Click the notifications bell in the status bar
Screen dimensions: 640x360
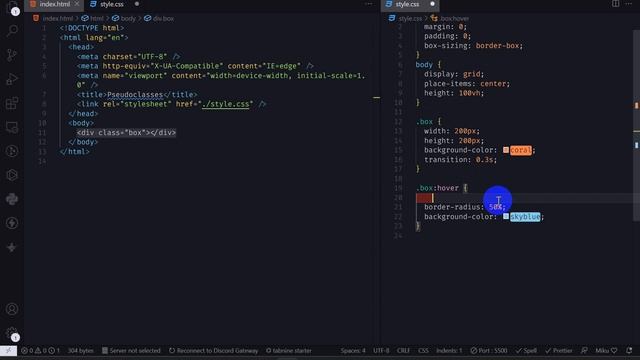[629, 350]
